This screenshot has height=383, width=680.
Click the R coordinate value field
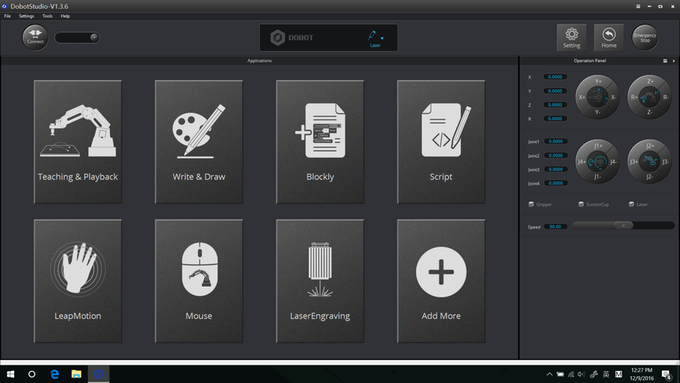(x=555, y=118)
